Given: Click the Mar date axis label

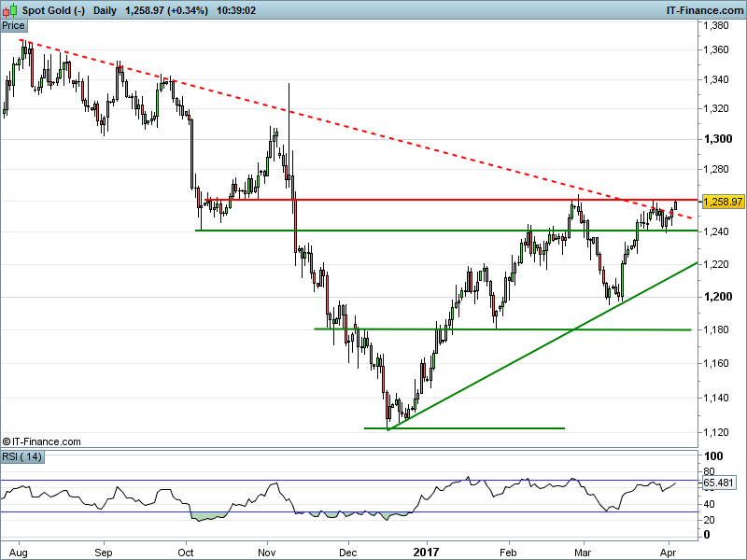Looking at the screenshot, I should (x=583, y=553).
